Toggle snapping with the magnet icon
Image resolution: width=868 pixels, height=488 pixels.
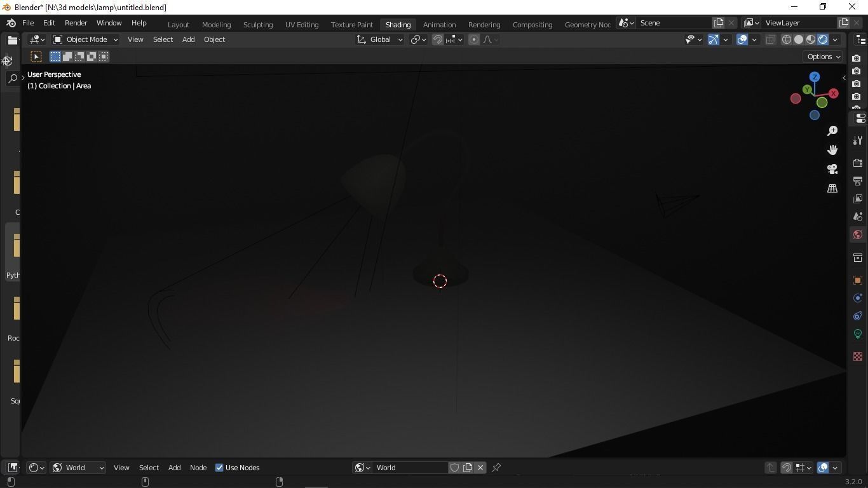(x=438, y=39)
